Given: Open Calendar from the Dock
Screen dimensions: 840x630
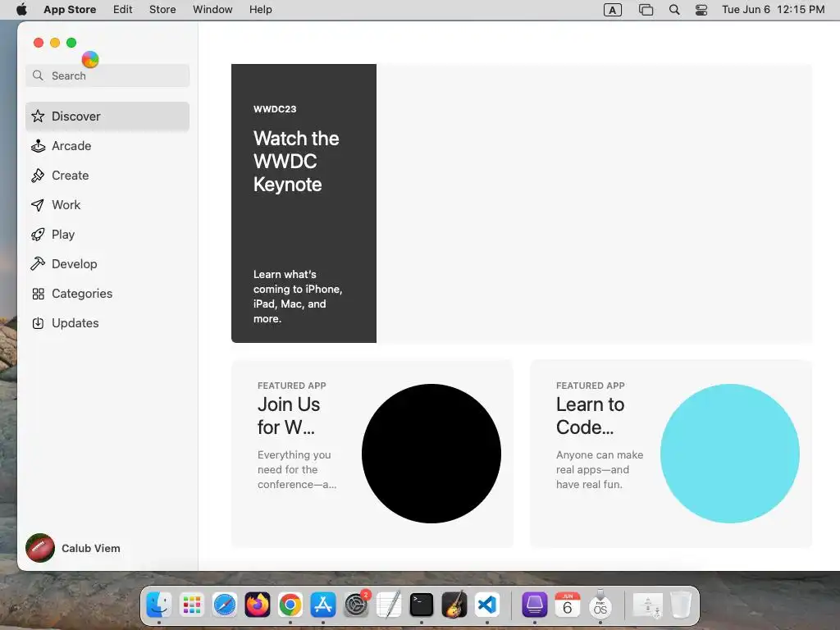Looking at the screenshot, I should [568, 605].
